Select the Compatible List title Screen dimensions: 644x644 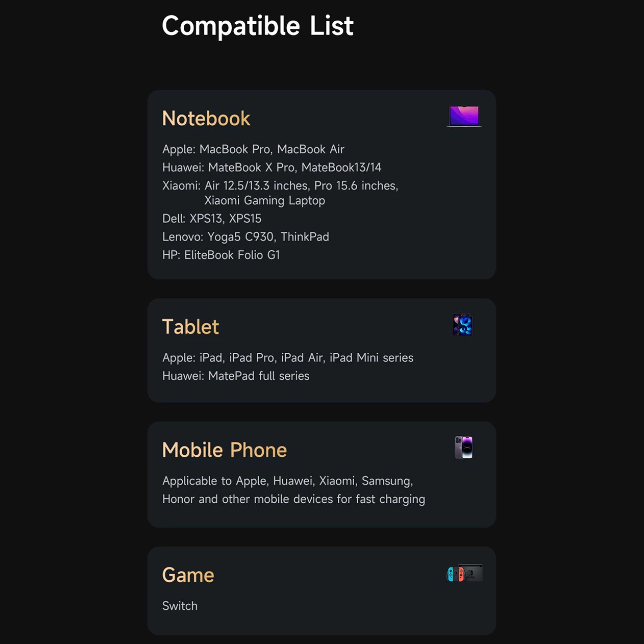tap(258, 26)
